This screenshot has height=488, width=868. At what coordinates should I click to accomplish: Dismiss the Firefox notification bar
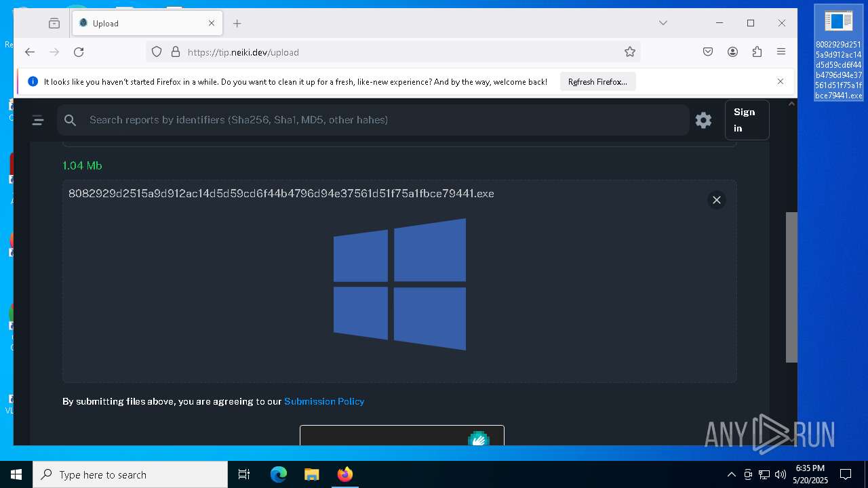pos(780,81)
